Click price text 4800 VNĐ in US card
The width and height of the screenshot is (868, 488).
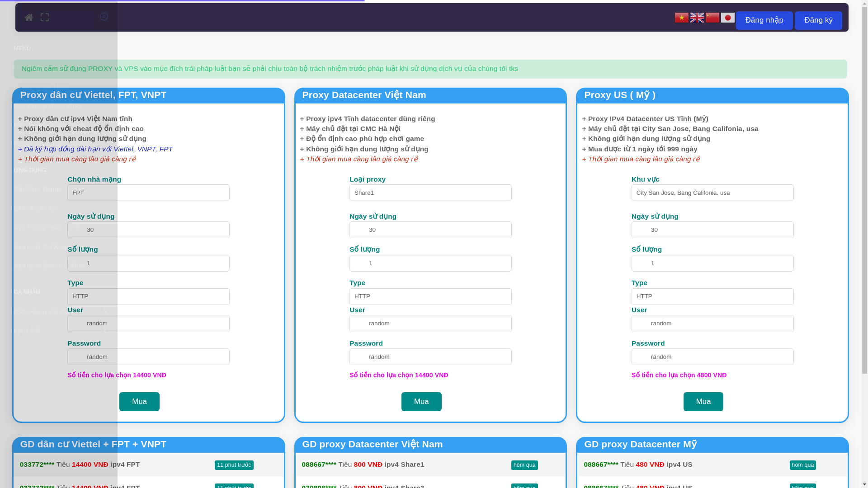(x=712, y=375)
